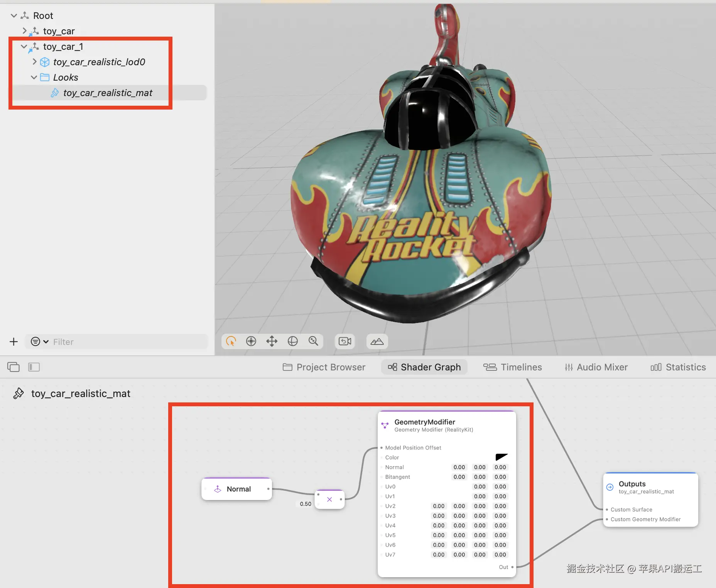
Task: Click the viewport environment mountains button
Action: pyautogui.click(x=377, y=341)
